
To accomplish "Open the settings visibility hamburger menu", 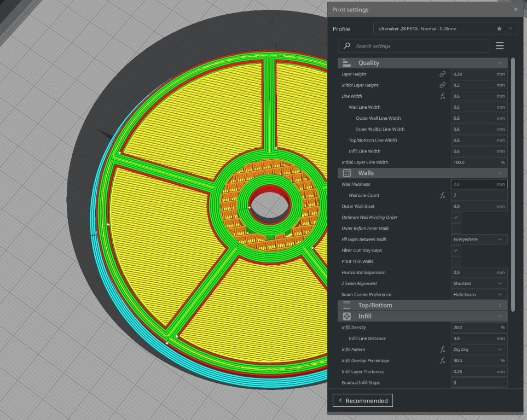I will coord(500,46).
